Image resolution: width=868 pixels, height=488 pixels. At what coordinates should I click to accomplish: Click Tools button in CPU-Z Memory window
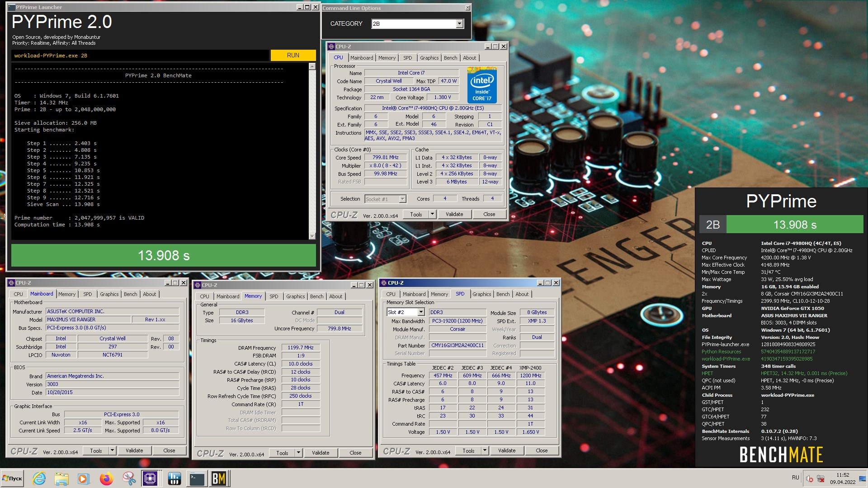282,453
